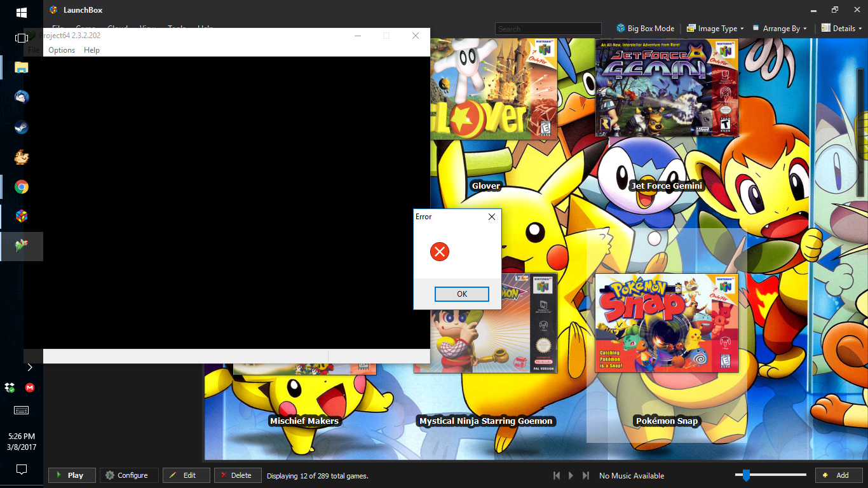868x488 pixels.
Task: Select the Jet Force Gemini box art
Action: click(667, 88)
